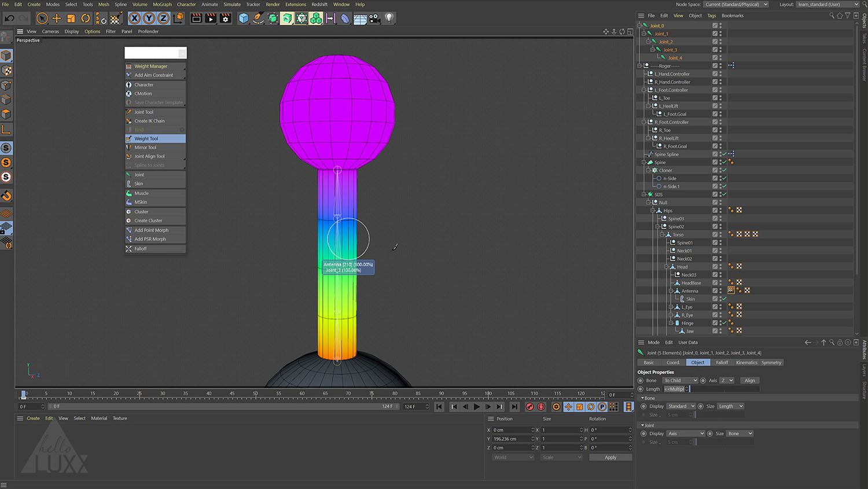Toggle top visibility dot for the Head object
The image size is (868, 489).
pos(721,265)
